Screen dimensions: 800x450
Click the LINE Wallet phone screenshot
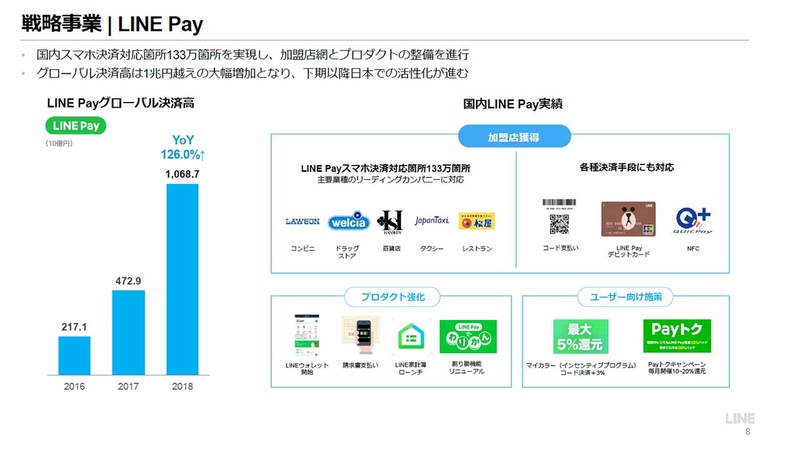point(307,335)
